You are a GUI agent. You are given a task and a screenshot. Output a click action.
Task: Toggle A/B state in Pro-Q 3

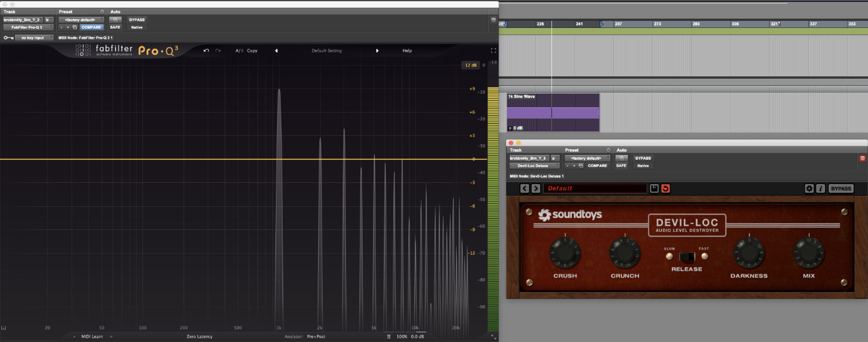(238, 51)
